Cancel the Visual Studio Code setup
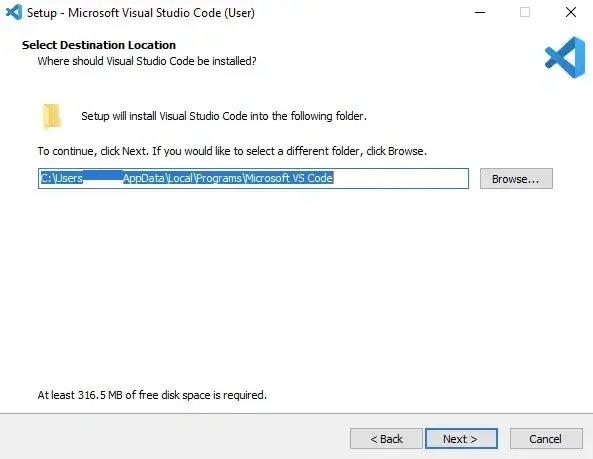 coord(546,439)
